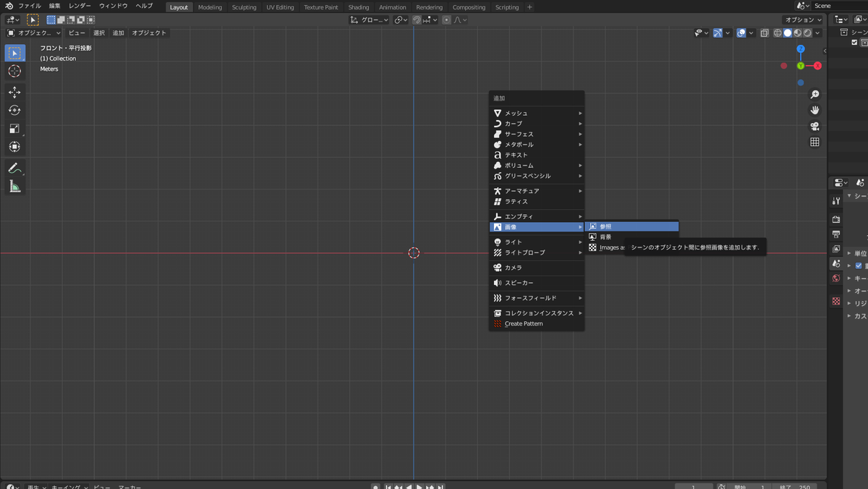The height and width of the screenshot is (489, 868).
Task: Open the Tool properties tab with wrench icon
Action: tap(836, 202)
